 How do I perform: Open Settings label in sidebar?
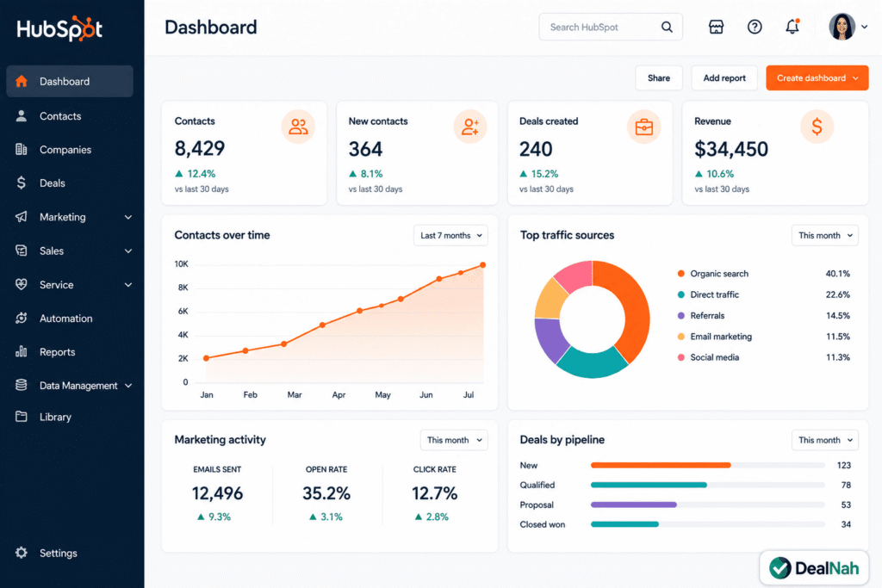[59, 554]
